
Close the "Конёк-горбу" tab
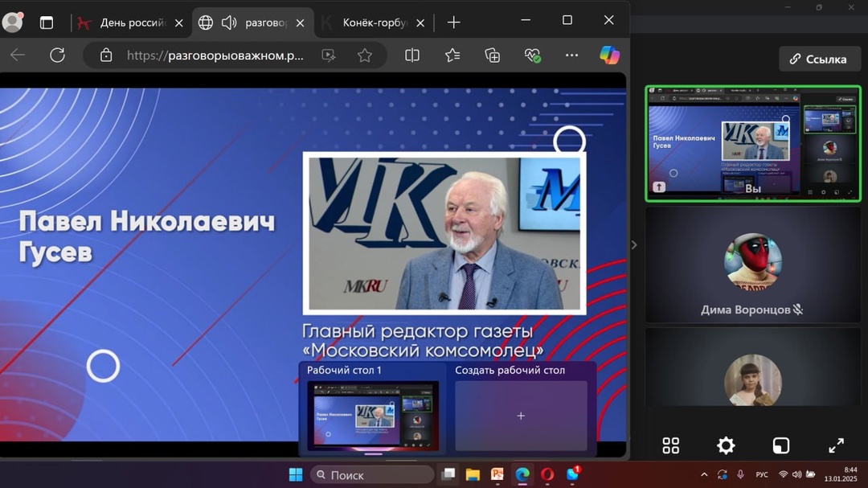(420, 23)
